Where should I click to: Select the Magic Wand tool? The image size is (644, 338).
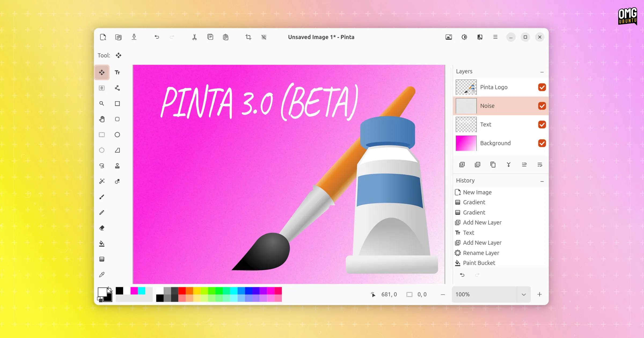coord(102,181)
